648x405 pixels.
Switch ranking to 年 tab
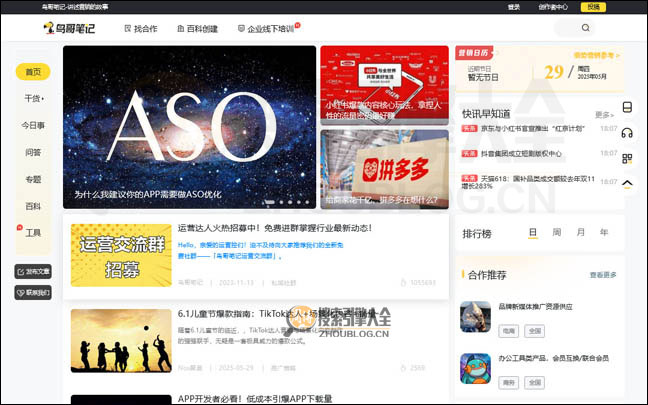click(x=604, y=232)
